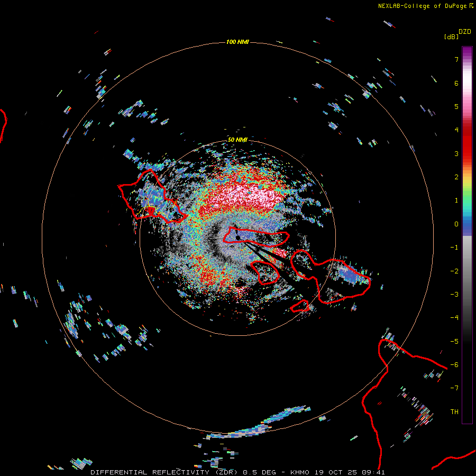Click the "50 NMI" range ring label
The width and height of the screenshot is (476, 476).
[x=237, y=140]
